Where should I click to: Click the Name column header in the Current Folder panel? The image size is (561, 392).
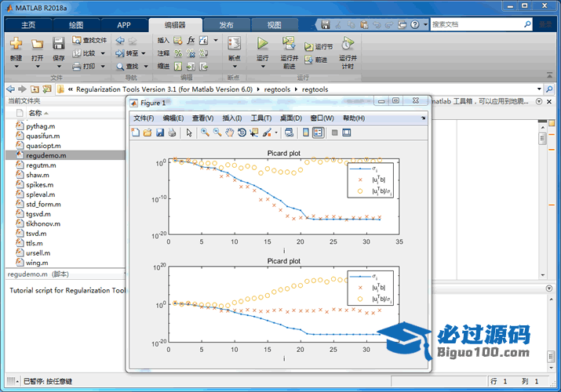pyautogui.click(x=35, y=113)
